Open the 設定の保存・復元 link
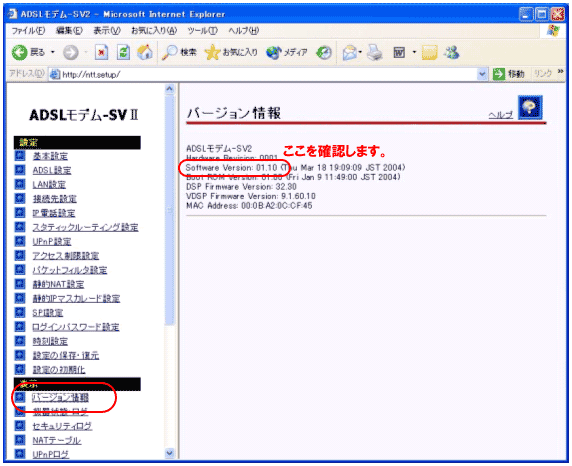This screenshot has height=466, width=572. coord(66,355)
